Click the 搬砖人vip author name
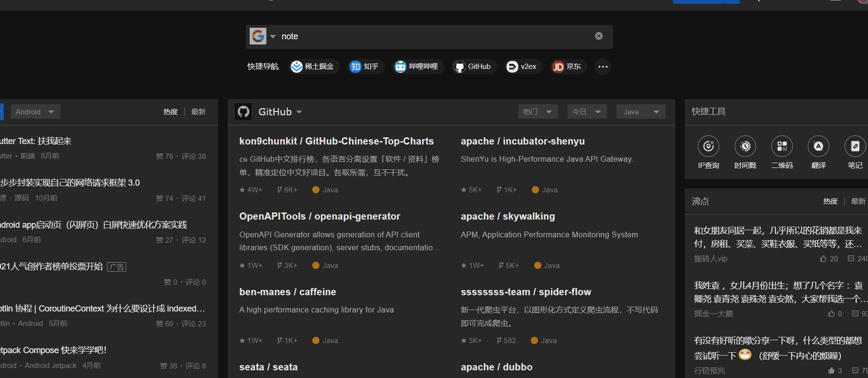This screenshot has width=868, height=378. coord(711,259)
